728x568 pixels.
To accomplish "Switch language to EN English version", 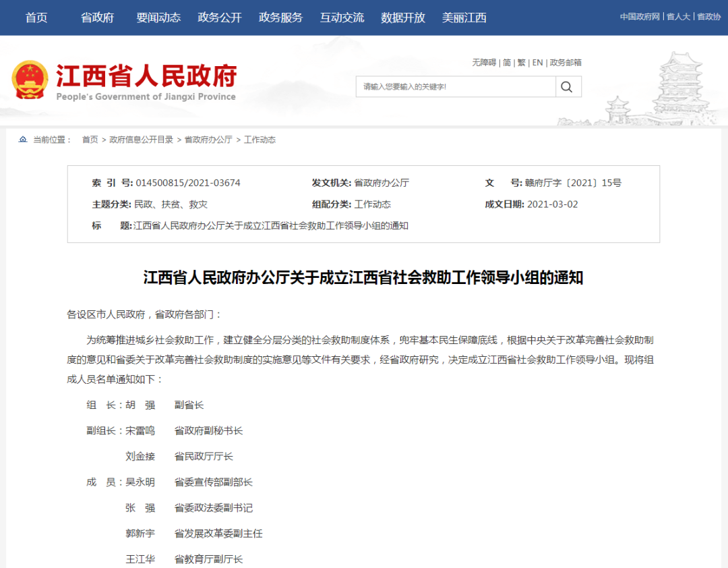I will click(537, 62).
